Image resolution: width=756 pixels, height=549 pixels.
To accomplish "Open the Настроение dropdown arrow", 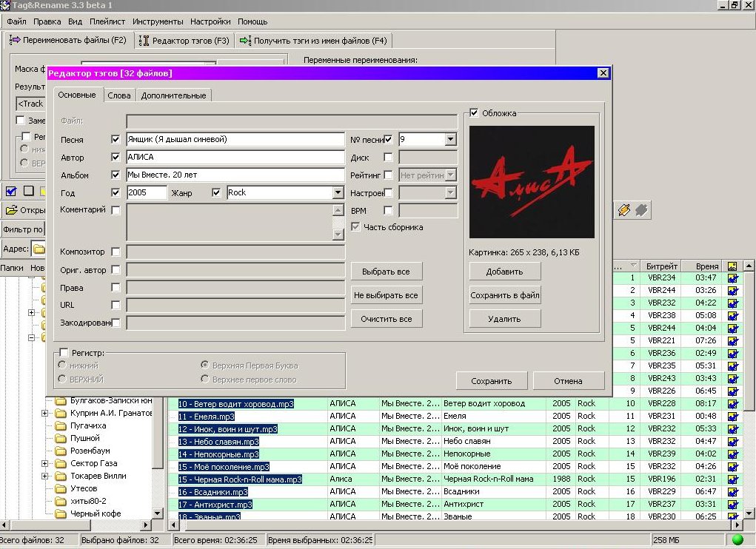I will click(451, 192).
